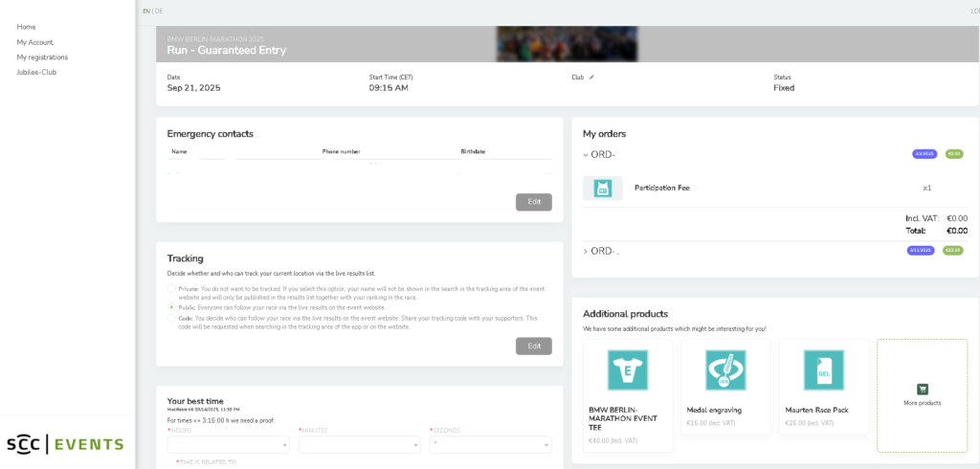Click the Fixed status value

[x=784, y=88]
